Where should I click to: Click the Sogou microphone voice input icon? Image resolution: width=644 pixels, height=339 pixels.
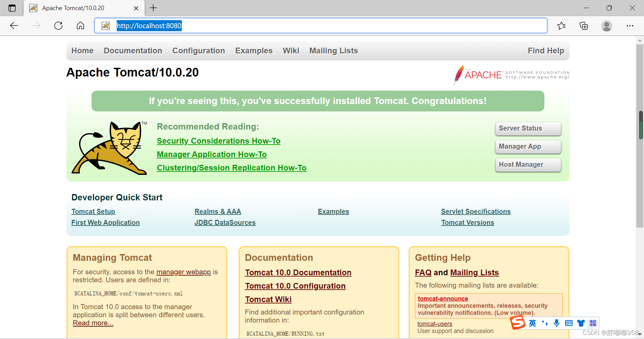point(557,323)
